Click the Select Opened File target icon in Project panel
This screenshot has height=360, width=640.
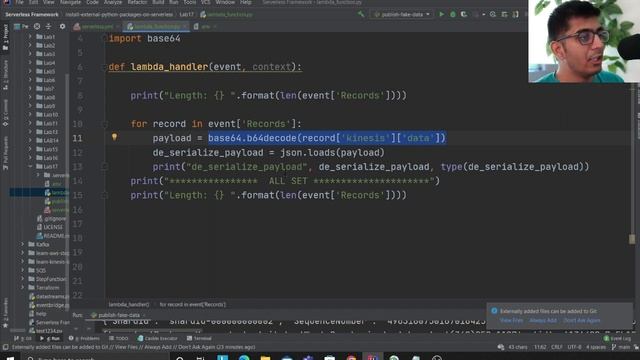37,27
